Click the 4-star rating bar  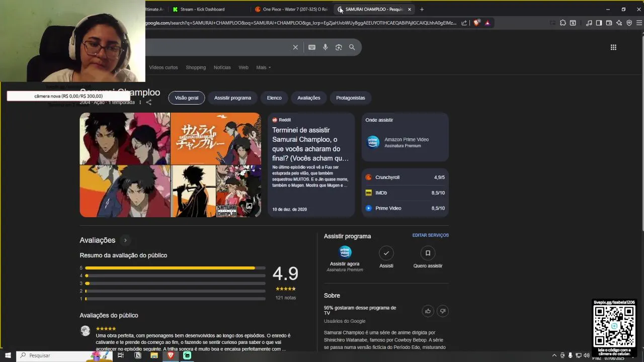[175, 276]
